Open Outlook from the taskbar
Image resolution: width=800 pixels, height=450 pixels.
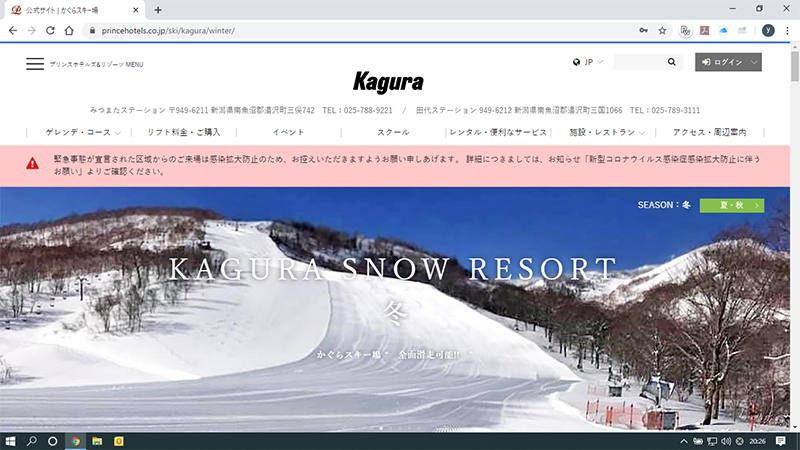(x=118, y=441)
